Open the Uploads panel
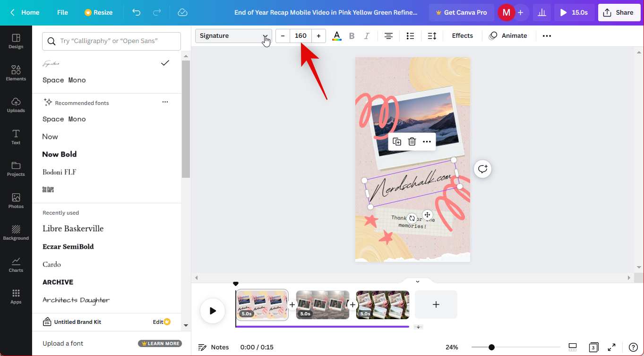 coord(16,105)
